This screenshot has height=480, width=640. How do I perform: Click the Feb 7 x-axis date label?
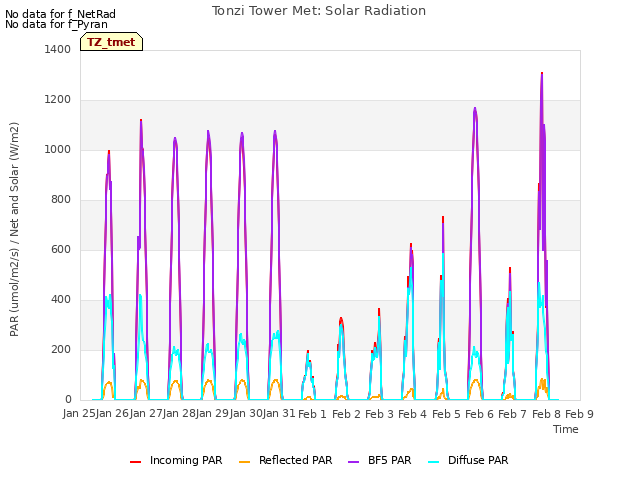513,414
